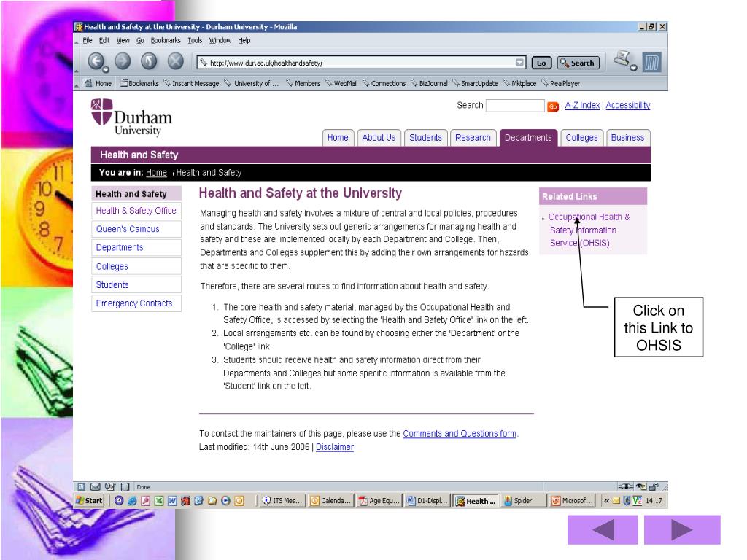This screenshot has height=560, width=747.
Task: Select the About Us site tab
Action: (379, 138)
